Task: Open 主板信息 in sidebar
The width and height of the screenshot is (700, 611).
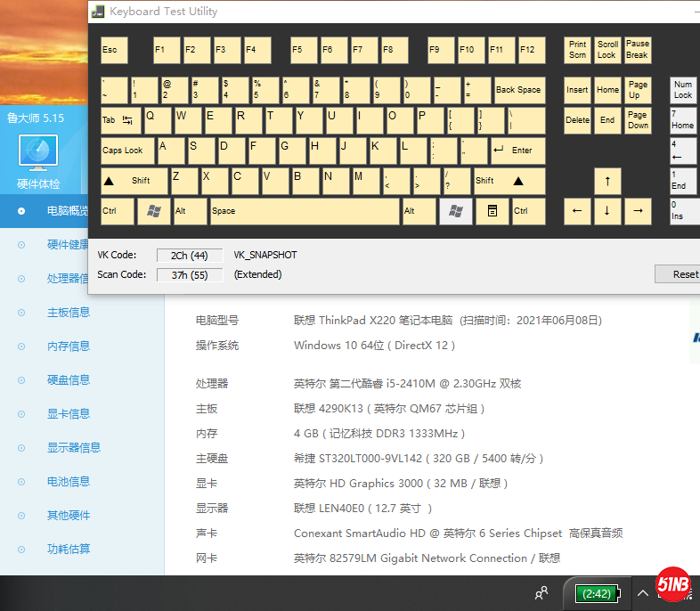Action: tap(69, 313)
